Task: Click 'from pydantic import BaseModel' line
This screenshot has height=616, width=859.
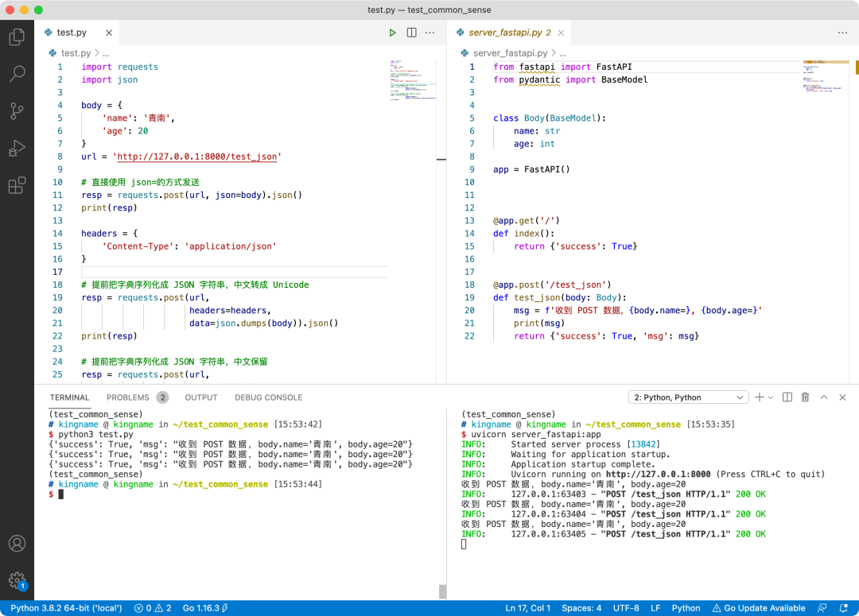Action: tap(569, 80)
